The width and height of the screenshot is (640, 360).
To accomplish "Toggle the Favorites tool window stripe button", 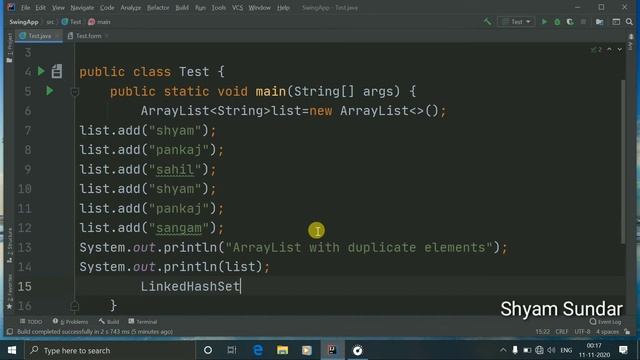I will pyautogui.click(x=9, y=292).
